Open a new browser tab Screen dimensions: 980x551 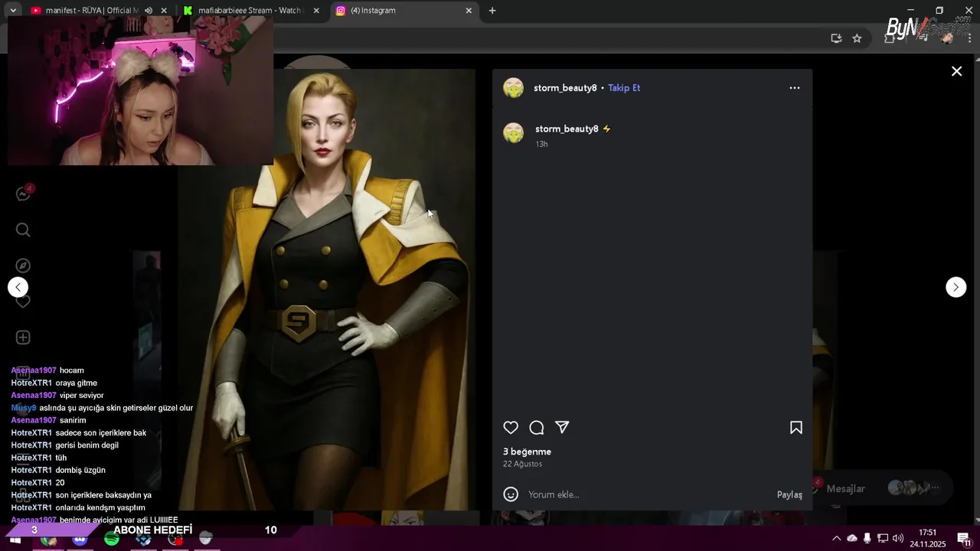point(492,11)
